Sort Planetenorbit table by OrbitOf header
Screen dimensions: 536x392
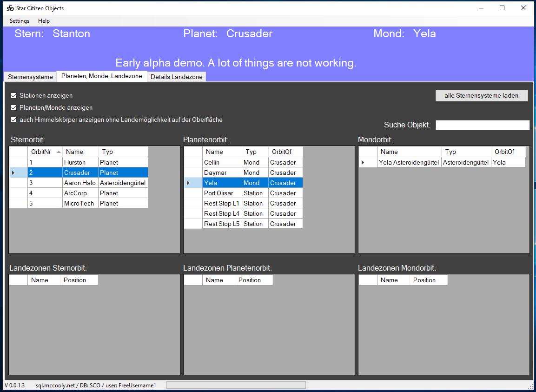[285, 152]
